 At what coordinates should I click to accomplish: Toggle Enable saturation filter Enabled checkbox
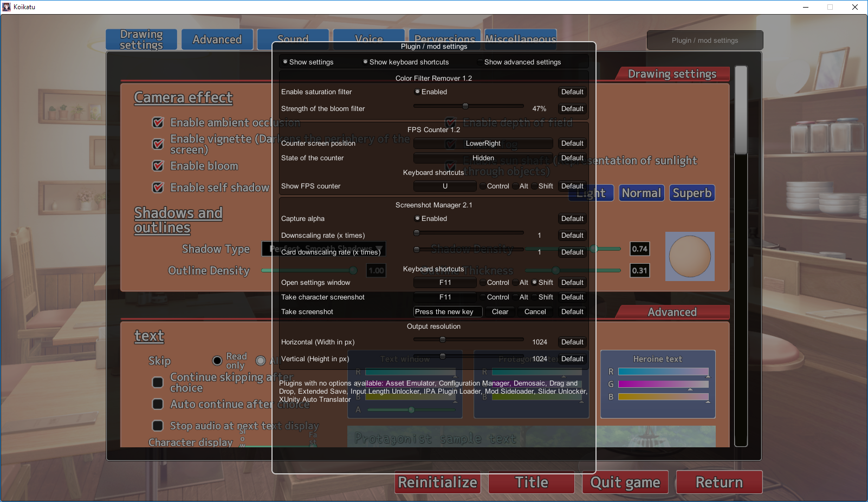(x=431, y=92)
